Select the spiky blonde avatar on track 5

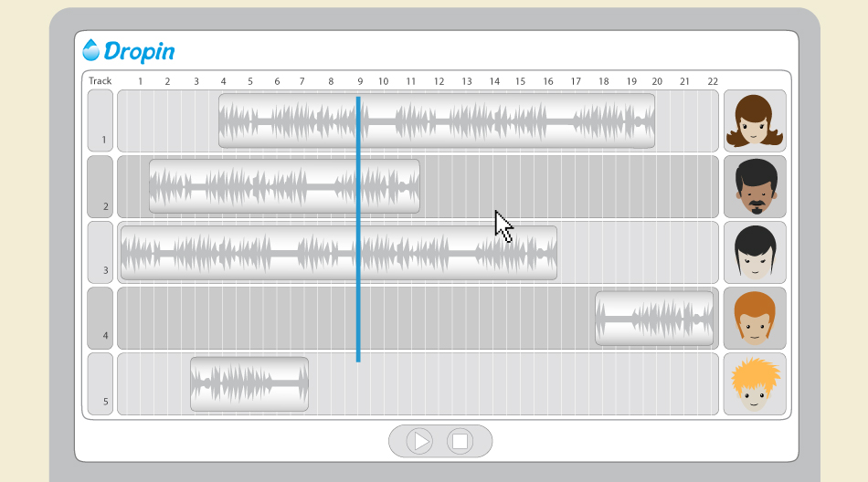point(755,384)
